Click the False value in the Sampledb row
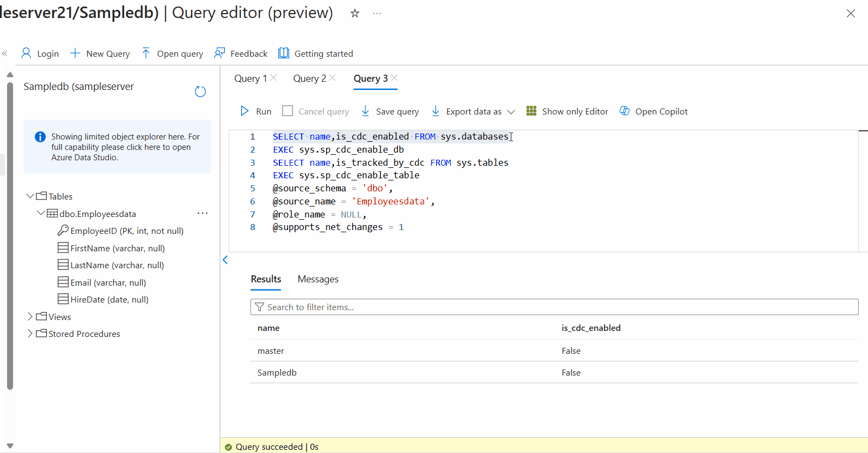868x453 pixels. (x=571, y=372)
